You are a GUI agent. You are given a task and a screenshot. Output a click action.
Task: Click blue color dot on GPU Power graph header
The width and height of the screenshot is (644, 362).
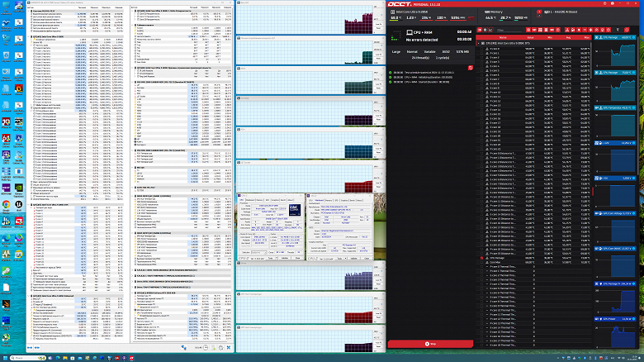(x=634, y=319)
